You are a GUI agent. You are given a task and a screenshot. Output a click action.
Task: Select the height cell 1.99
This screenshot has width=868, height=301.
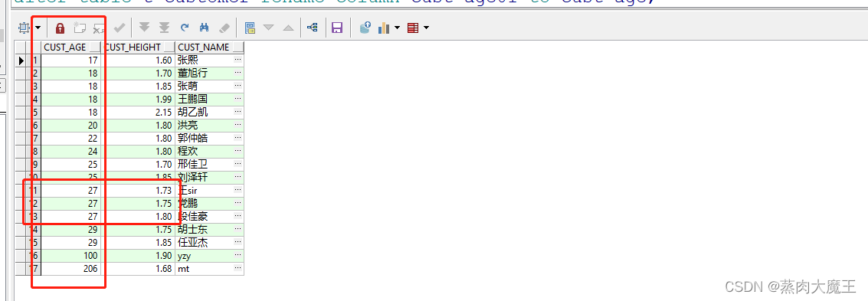pos(139,99)
